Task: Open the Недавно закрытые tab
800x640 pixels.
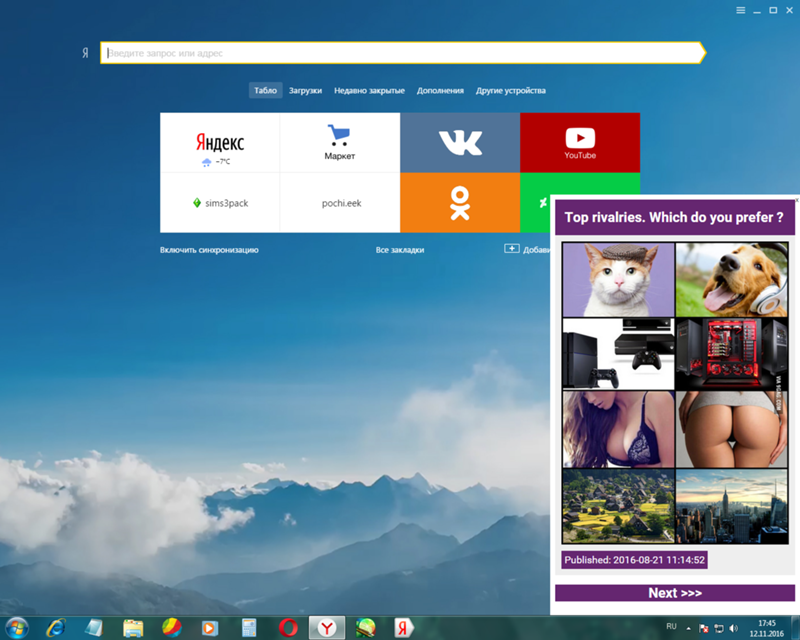Action: (369, 90)
